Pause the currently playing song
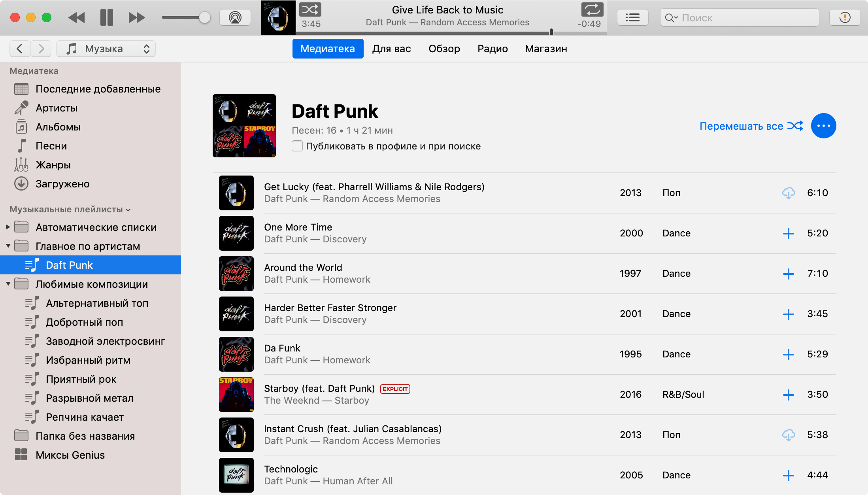This screenshot has width=868, height=495. pos(106,18)
